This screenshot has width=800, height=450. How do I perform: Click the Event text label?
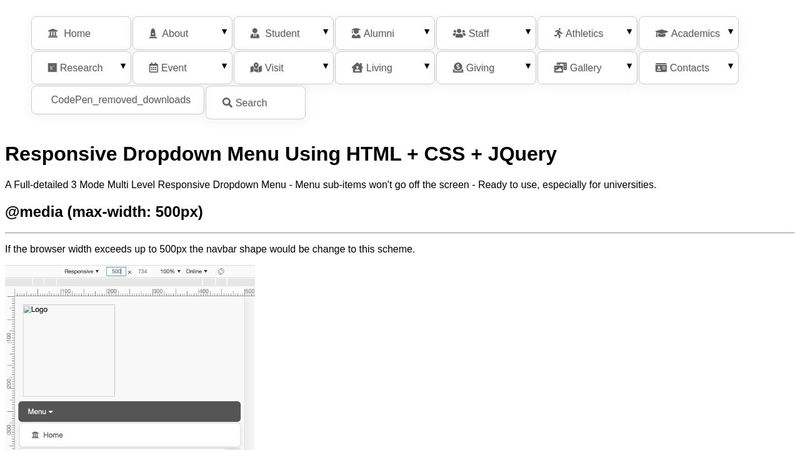pos(174,68)
